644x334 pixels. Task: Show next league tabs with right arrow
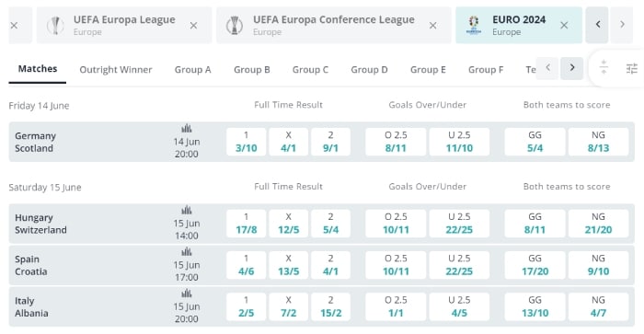(x=622, y=25)
